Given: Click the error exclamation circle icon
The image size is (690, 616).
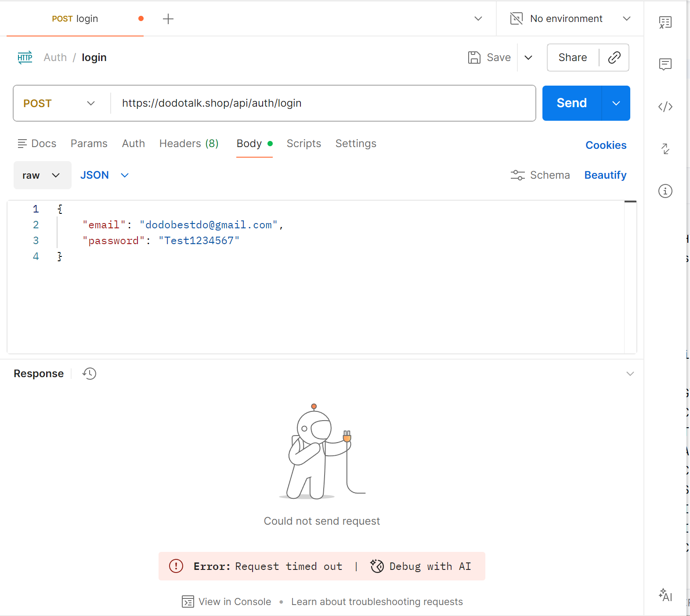Looking at the screenshot, I should coord(176,566).
